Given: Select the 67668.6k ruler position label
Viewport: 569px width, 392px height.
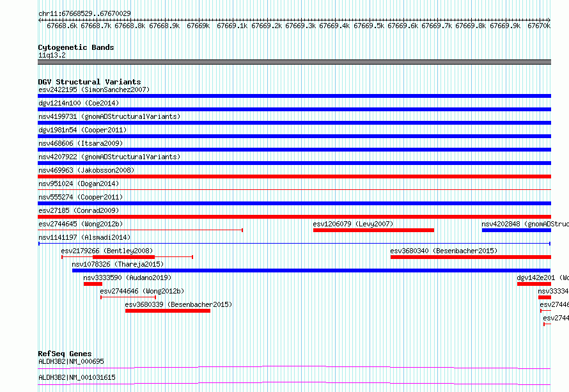Looking at the screenshot, I should click(x=62, y=26).
